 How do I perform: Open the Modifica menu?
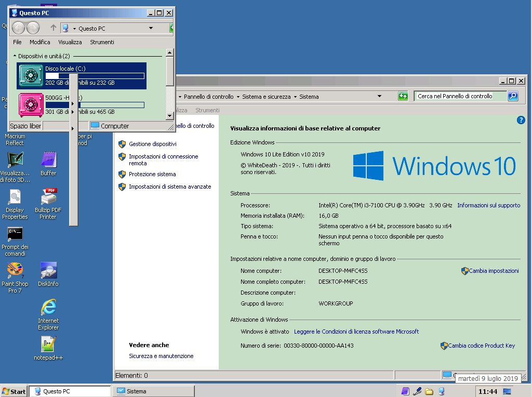(x=39, y=42)
